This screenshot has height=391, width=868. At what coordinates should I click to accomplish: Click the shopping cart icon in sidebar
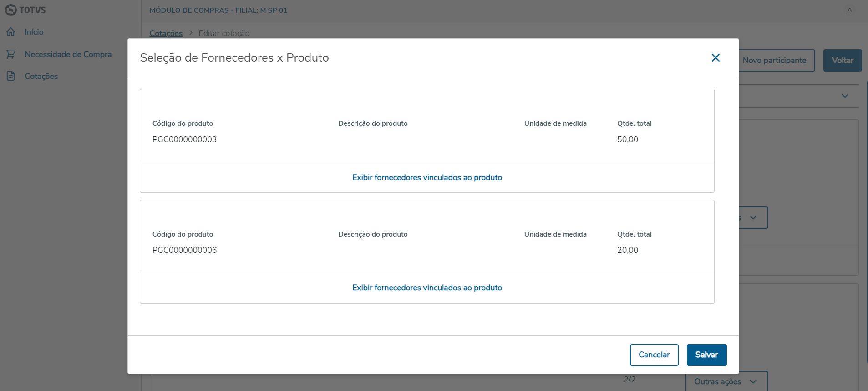tap(11, 54)
